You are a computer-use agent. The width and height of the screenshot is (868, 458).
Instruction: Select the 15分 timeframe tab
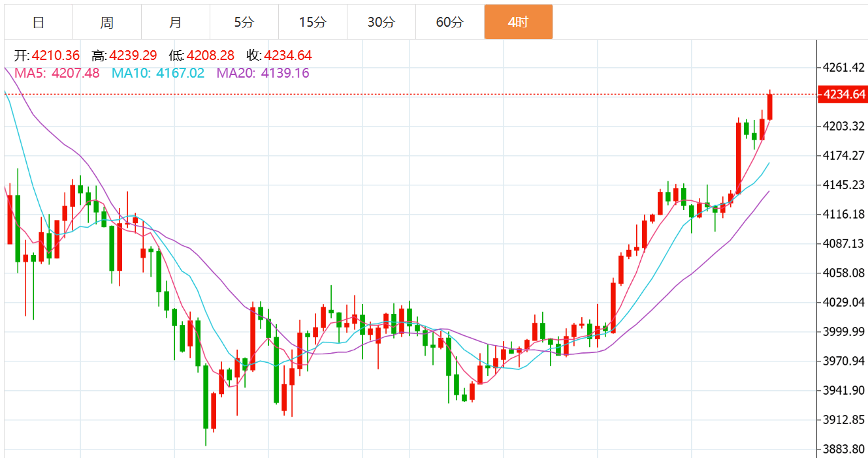pyautogui.click(x=313, y=22)
